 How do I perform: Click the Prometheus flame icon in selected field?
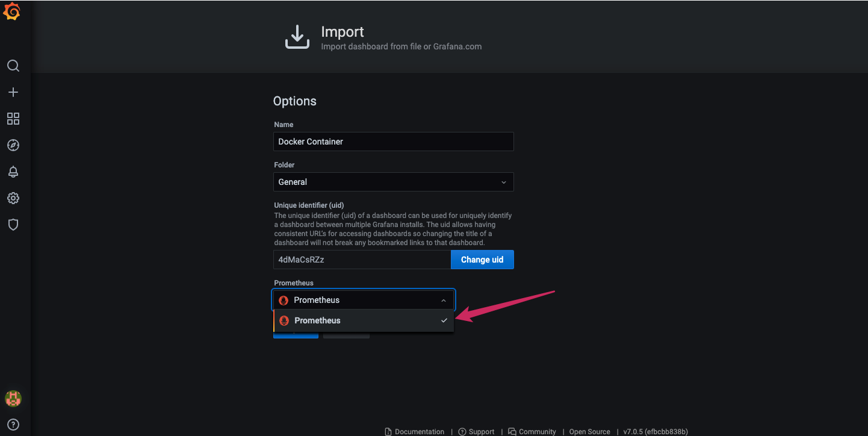pos(284,300)
